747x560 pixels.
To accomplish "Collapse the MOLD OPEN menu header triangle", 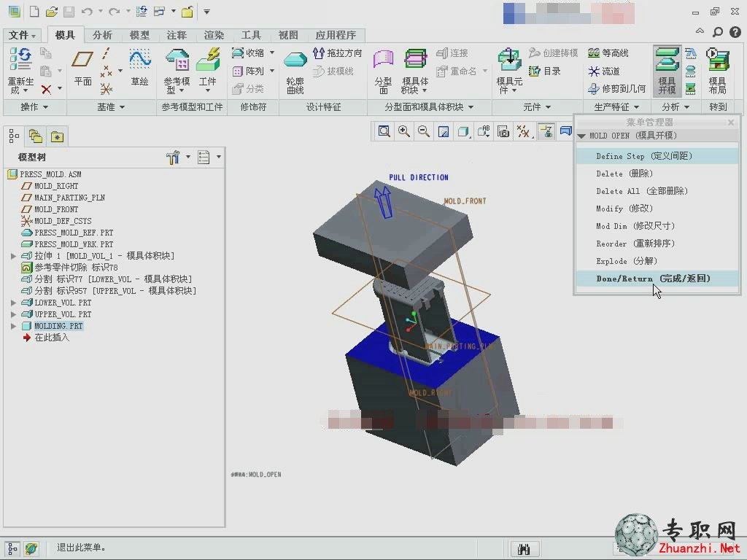I will (x=581, y=136).
